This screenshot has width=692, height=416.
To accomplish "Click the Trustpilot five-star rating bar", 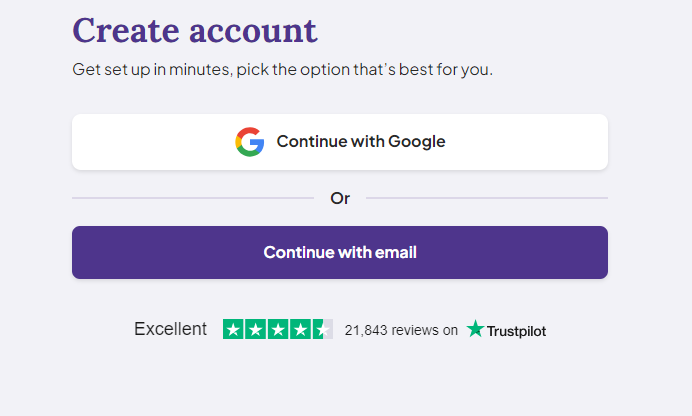I will tap(278, 329).
